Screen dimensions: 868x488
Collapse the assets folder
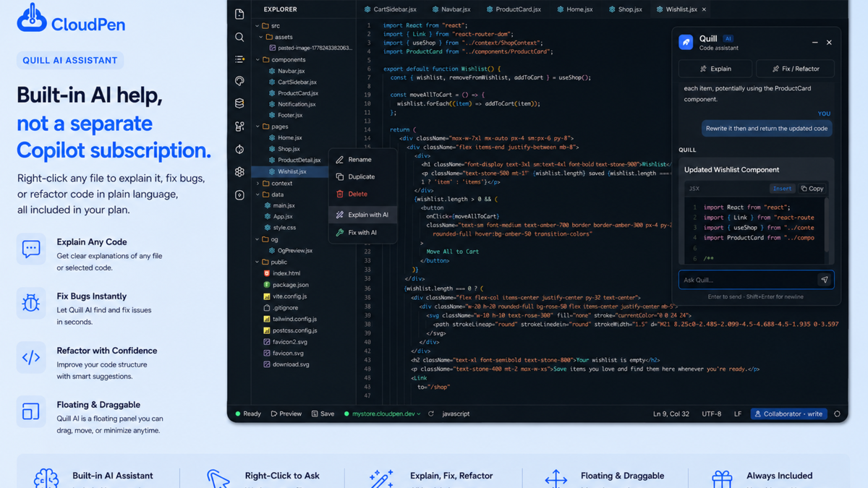(x=261, y=37)
